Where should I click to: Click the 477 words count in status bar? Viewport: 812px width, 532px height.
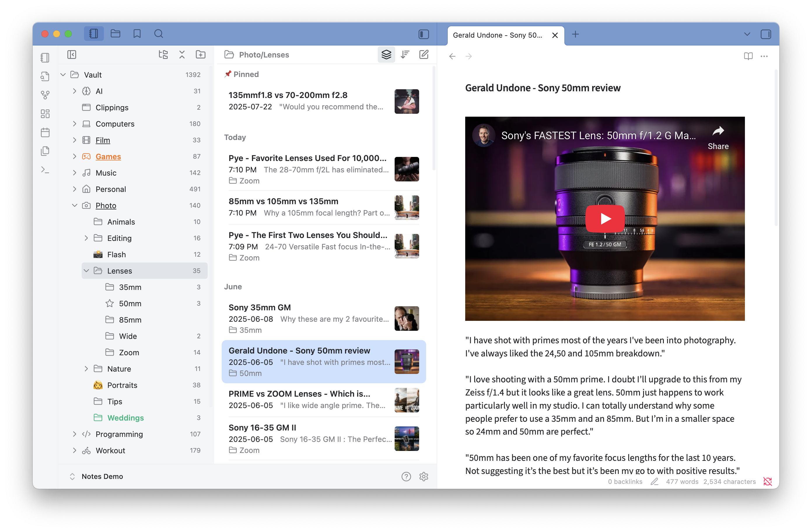(682, 482)
